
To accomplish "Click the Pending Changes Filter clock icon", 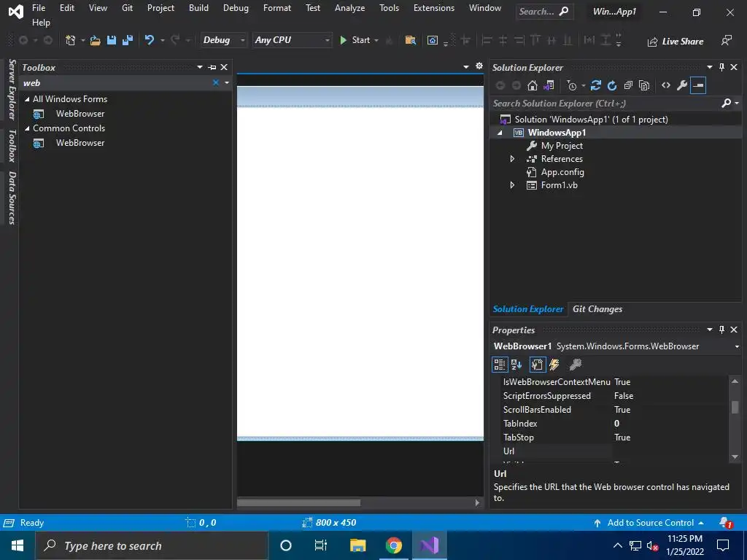I will (572, 86).
